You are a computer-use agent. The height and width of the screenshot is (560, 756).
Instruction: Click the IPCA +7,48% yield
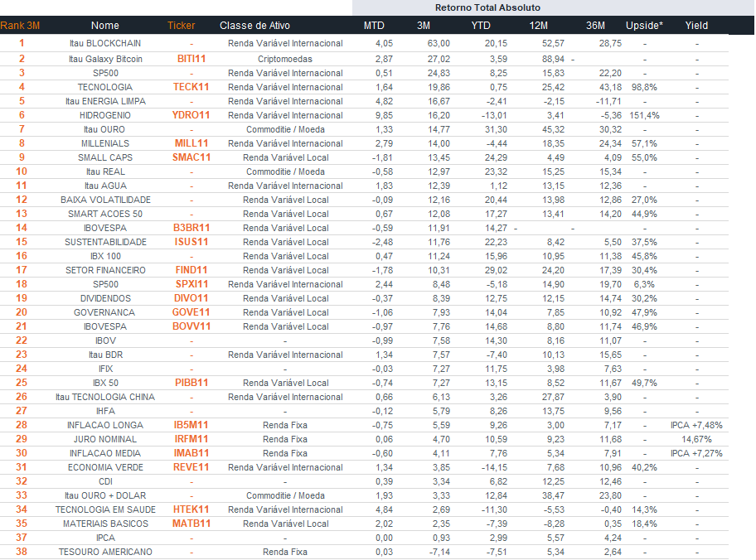point(696,425)
